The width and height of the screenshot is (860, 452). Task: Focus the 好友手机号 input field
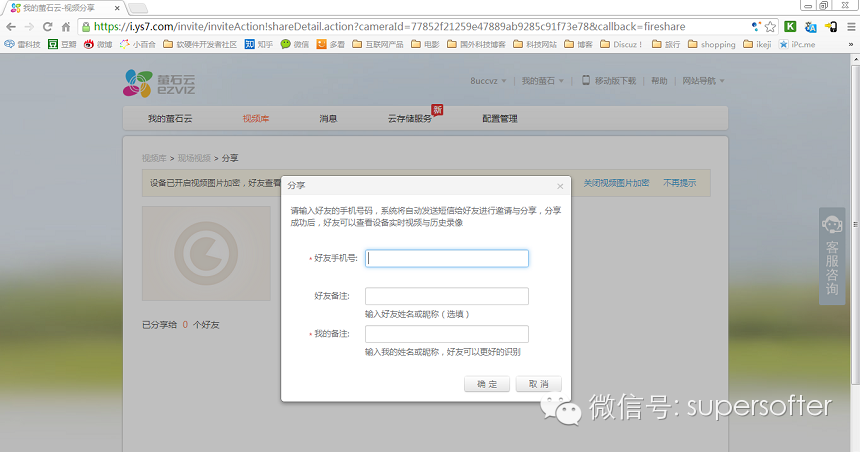click(x=447, y=258)
